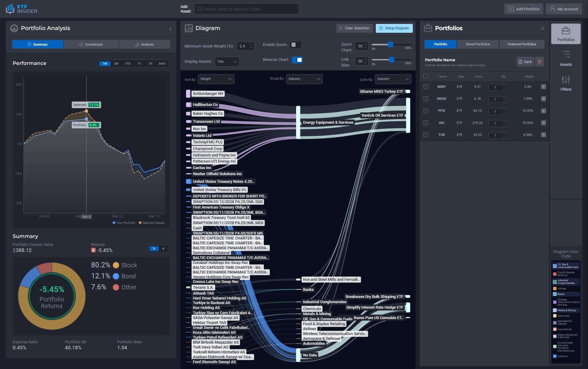Check the TUR row checkbox
This screenshot has width=588, height=369.
coord(426,135)
